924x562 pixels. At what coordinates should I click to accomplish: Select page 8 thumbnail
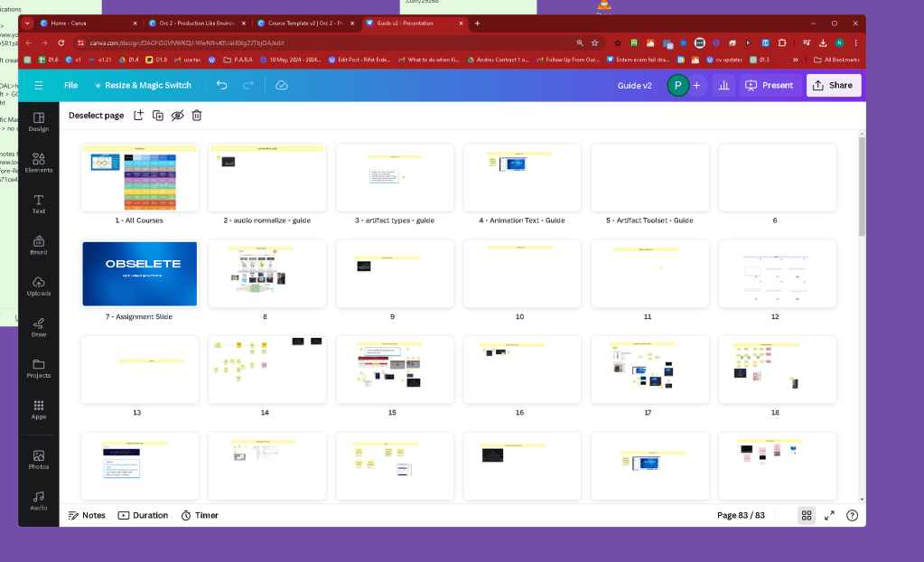(267, 274)
